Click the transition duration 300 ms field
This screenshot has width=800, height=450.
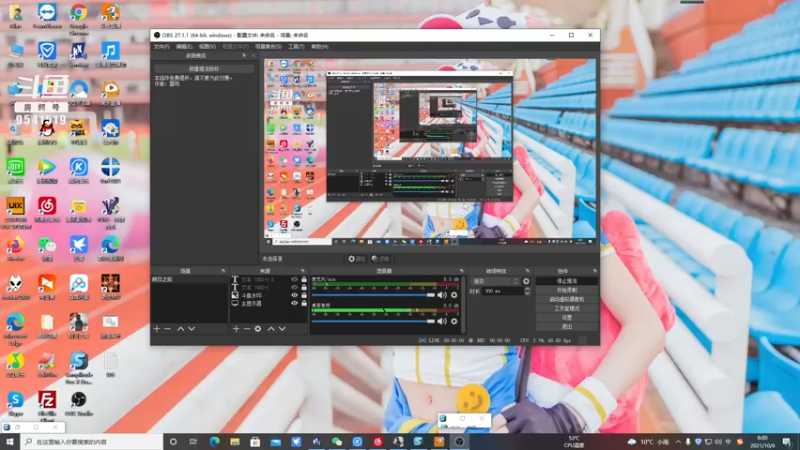[503, 291]
